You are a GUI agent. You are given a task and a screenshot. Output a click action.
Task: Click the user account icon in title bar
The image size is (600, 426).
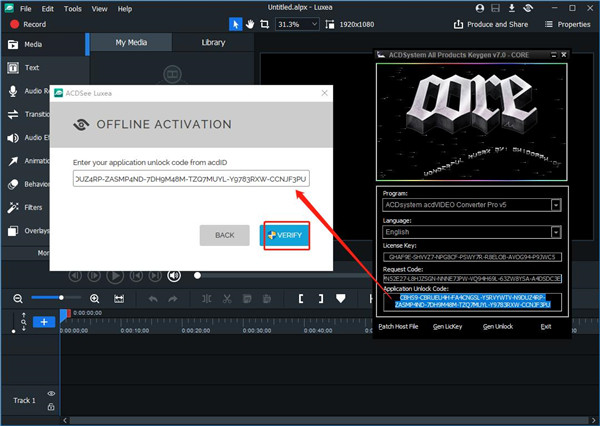tap(480, 8)
